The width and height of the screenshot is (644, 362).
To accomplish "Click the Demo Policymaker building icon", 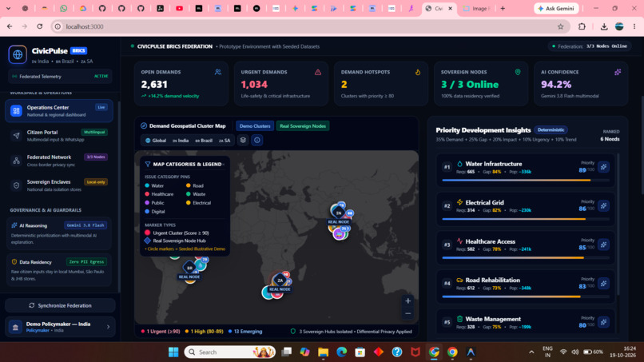I will [16, 327].
